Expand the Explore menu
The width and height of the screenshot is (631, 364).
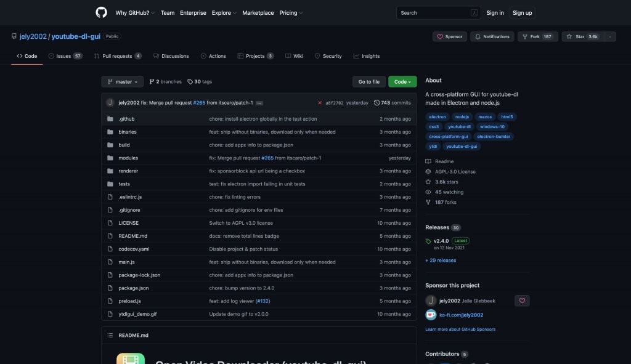coord(224,13)
